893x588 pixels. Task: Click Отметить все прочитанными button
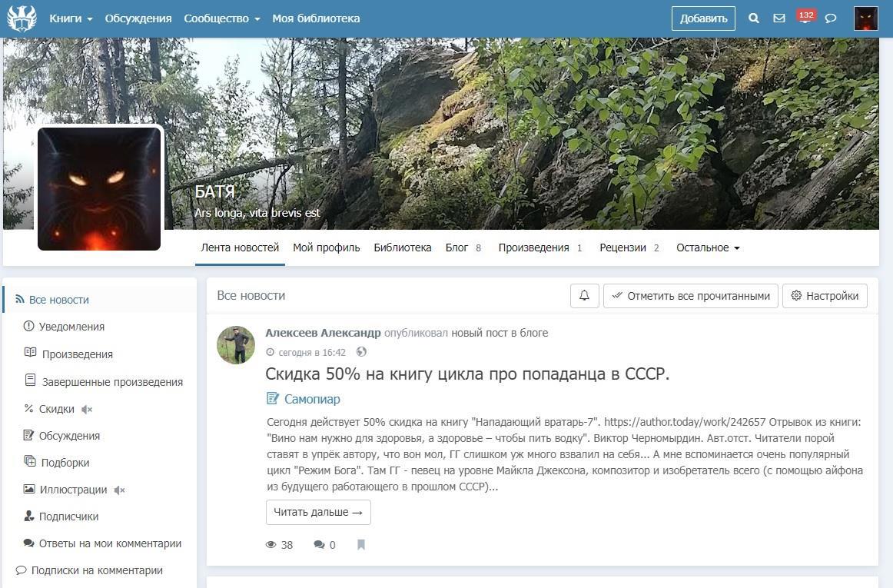point(690,296)
